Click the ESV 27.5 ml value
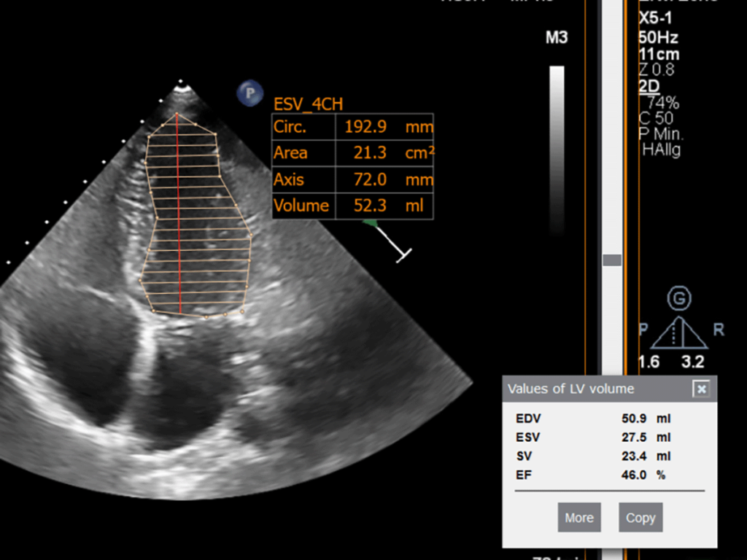 [634, 437]
